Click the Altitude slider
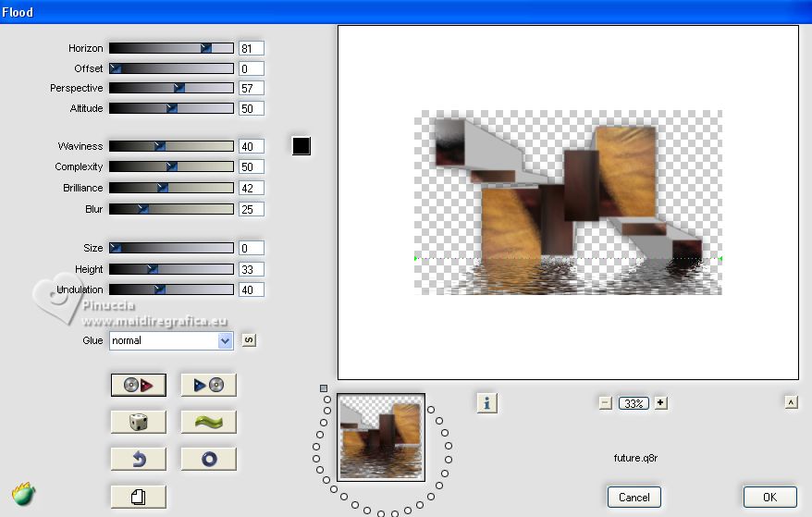 [x=171, y=108]
